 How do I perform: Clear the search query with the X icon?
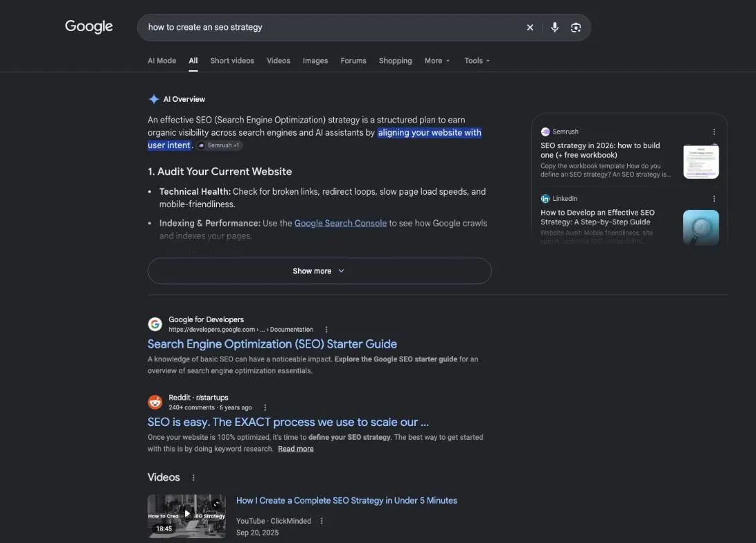coord(530,28)
